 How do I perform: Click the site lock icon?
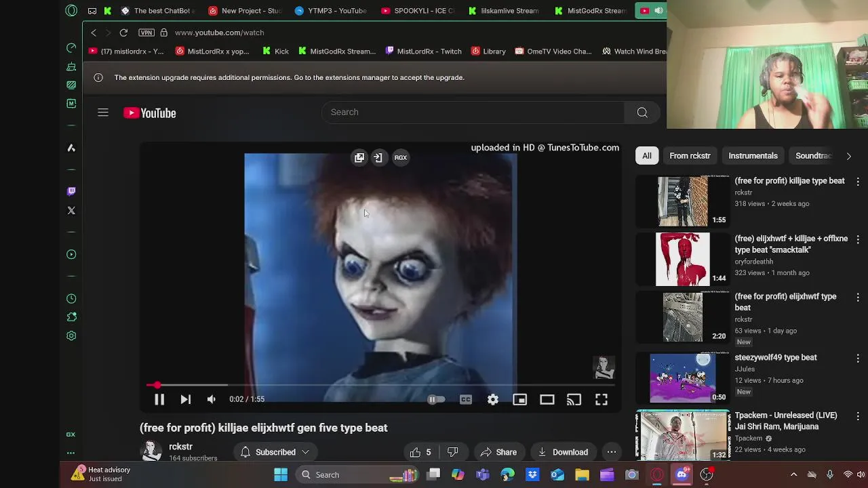pos(163,33)
